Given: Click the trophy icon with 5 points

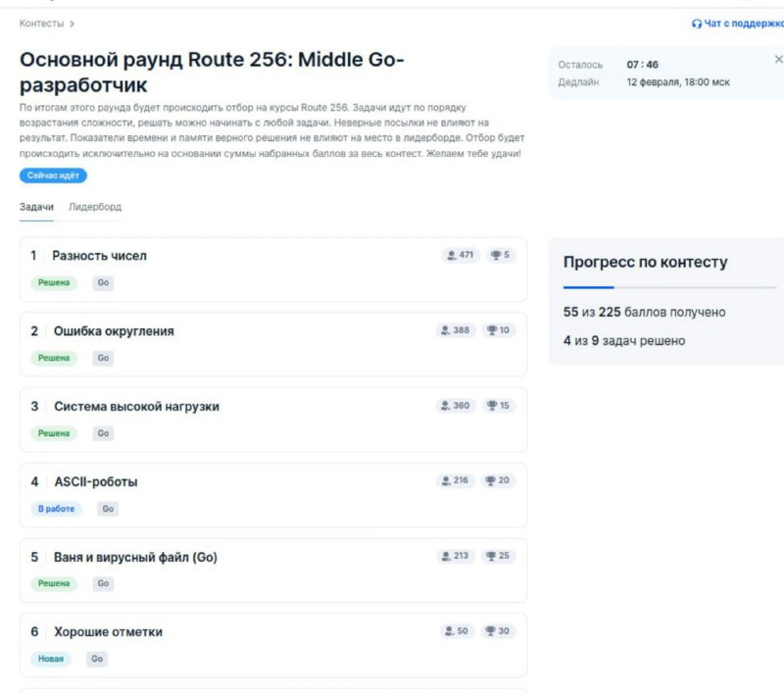Looking at the screenshot, I should (x=496, y=256).
